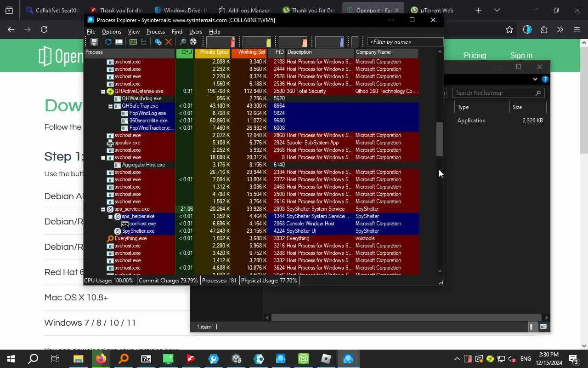
Task: Bookmark this page with the star icon
Action: tap(509, 29)
